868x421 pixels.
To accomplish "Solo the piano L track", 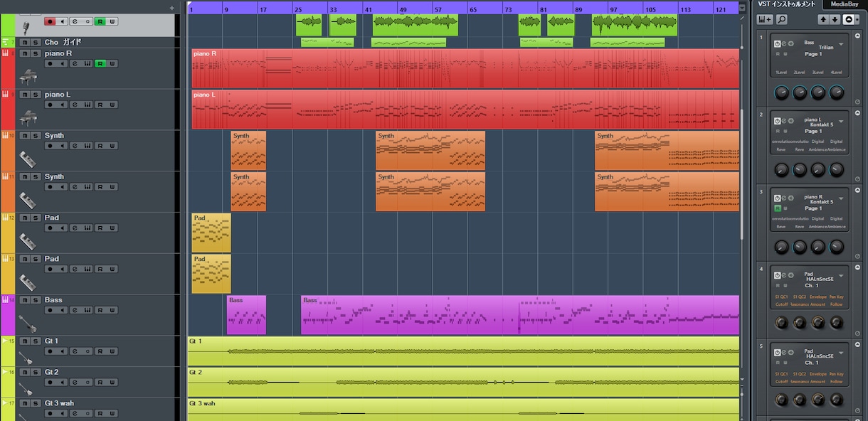I will coord(35,95).
